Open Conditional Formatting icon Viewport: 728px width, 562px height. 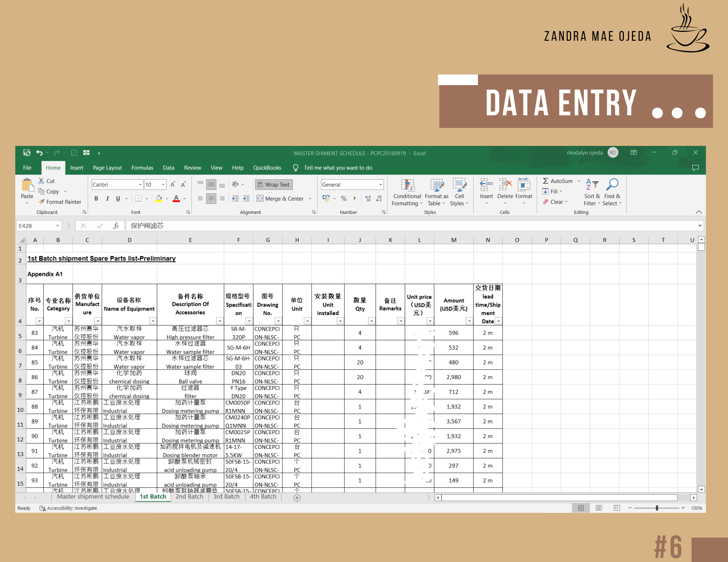[x=408, y=185]
